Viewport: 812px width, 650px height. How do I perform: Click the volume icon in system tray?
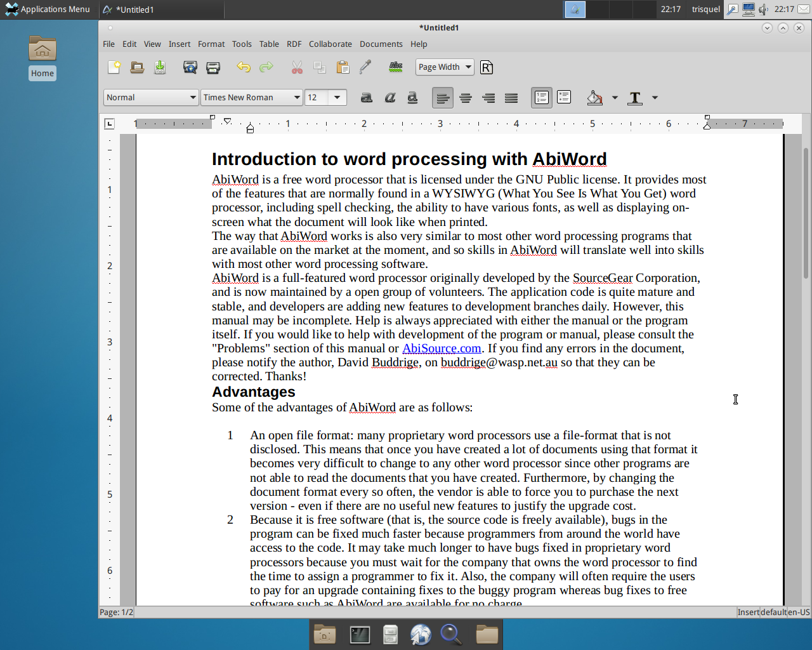click(764, 10)
